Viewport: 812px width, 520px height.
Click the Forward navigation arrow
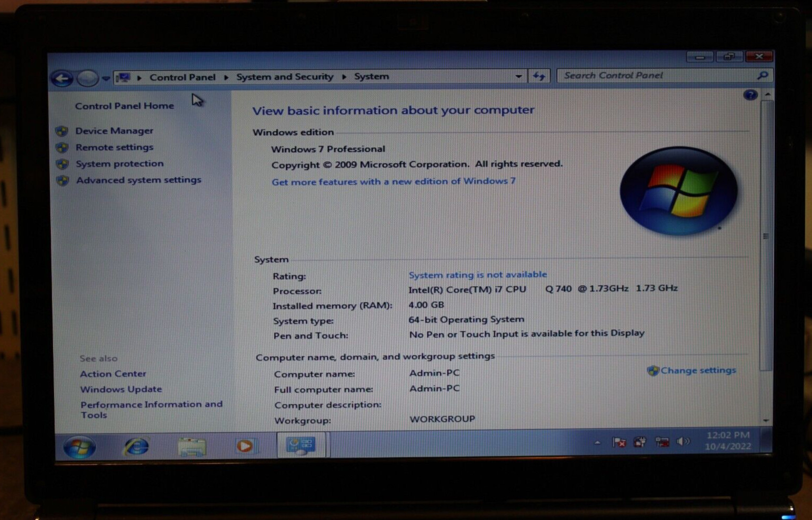(87, 78)
